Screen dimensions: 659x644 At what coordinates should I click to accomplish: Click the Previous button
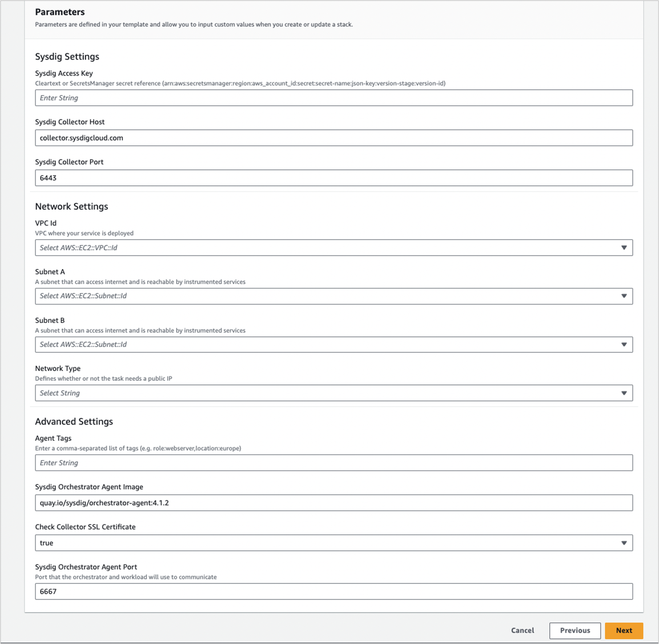pos(575,630)
